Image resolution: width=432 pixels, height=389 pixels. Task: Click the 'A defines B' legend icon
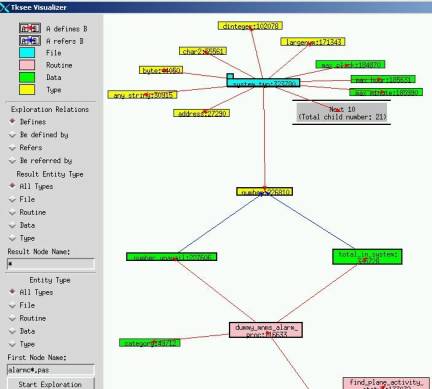pyautogui.click(x=30, y=28)
